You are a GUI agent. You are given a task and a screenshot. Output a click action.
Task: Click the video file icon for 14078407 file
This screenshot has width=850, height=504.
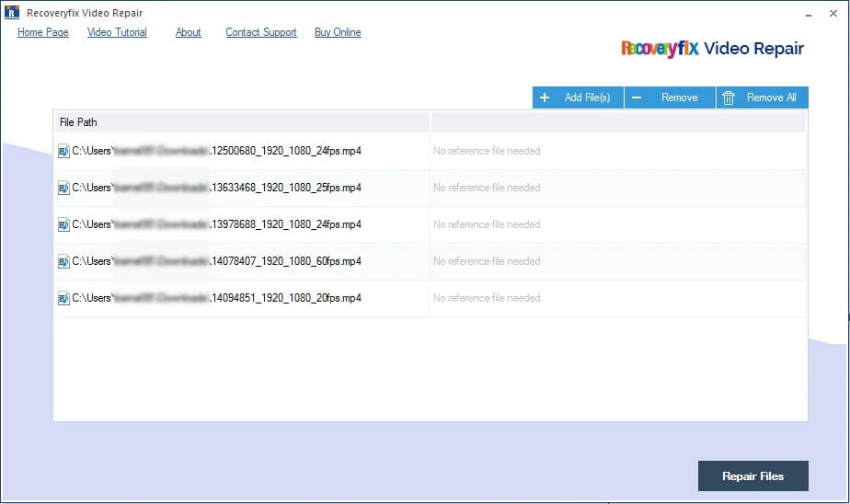coord(63,261)
